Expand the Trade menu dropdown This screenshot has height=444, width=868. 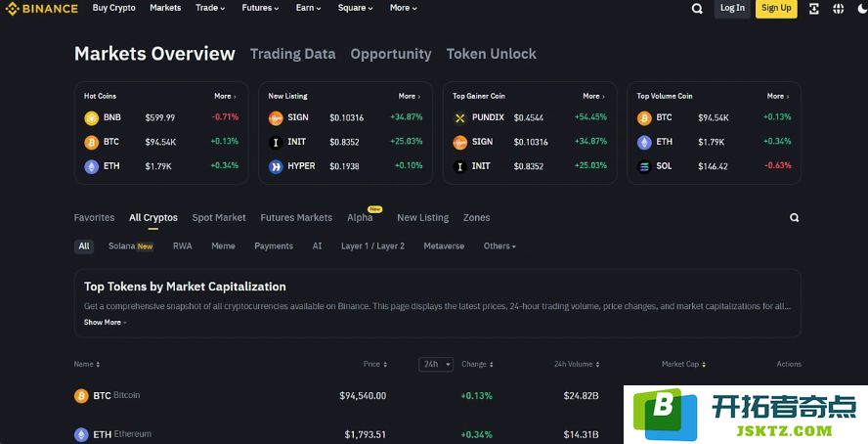click(210, 8)
